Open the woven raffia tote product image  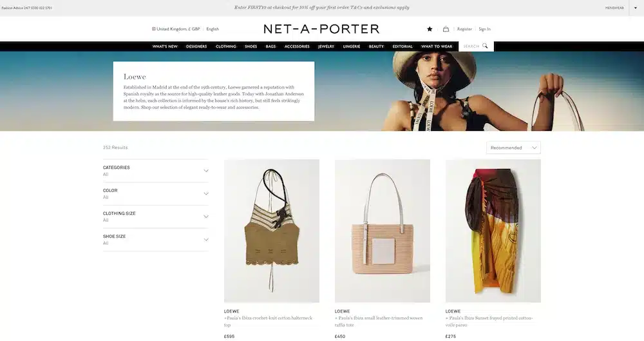383,231
